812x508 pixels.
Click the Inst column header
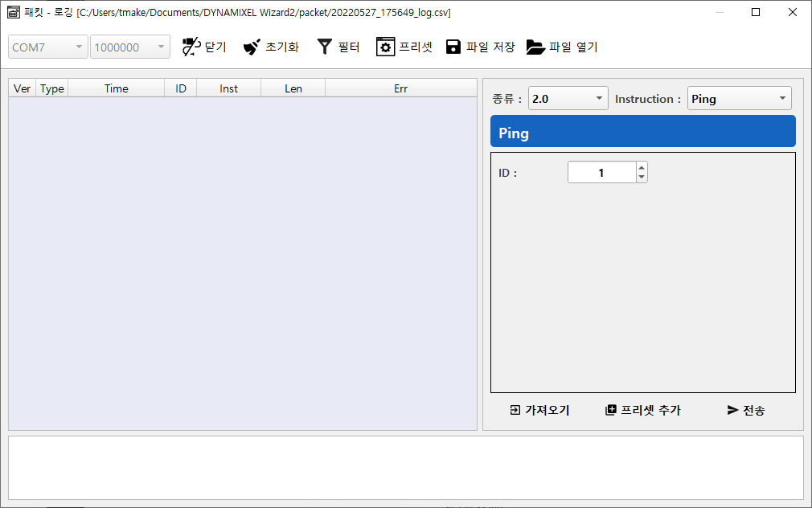(229, 88)
